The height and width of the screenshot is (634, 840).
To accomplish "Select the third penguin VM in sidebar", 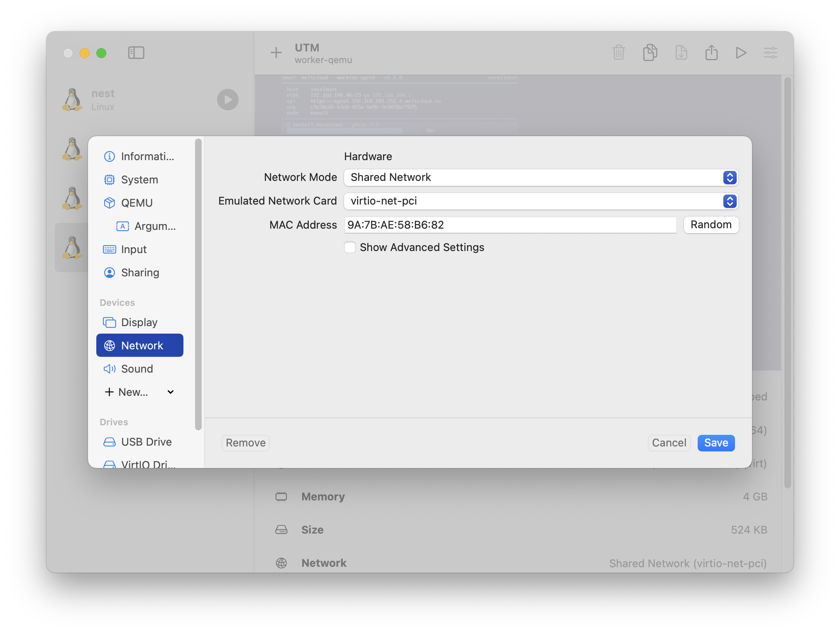I will pyautogui.click(x=73, y=198).
